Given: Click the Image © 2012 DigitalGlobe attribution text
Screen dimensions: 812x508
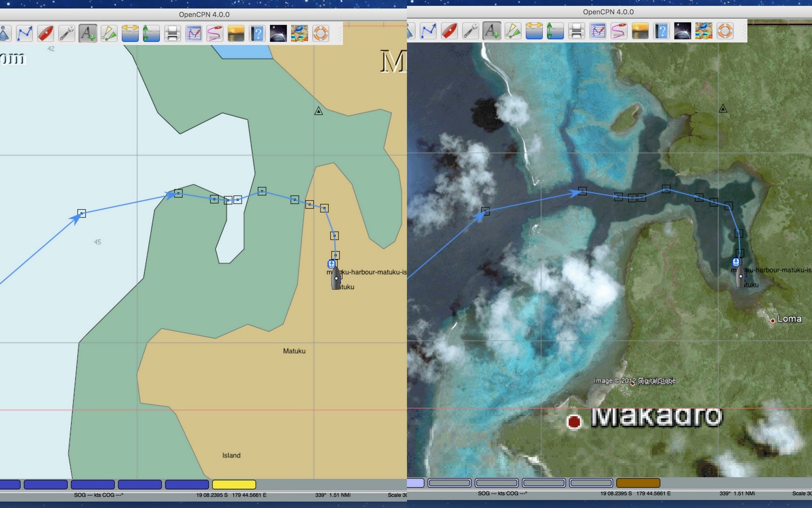Looking at the screenshot, I should [x=635, y=380].
